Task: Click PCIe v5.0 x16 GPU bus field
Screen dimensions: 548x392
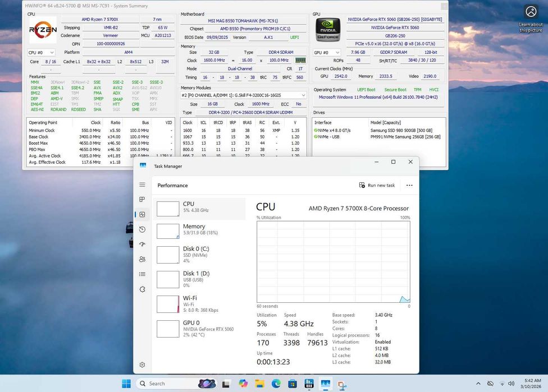Action: (395, 44)
